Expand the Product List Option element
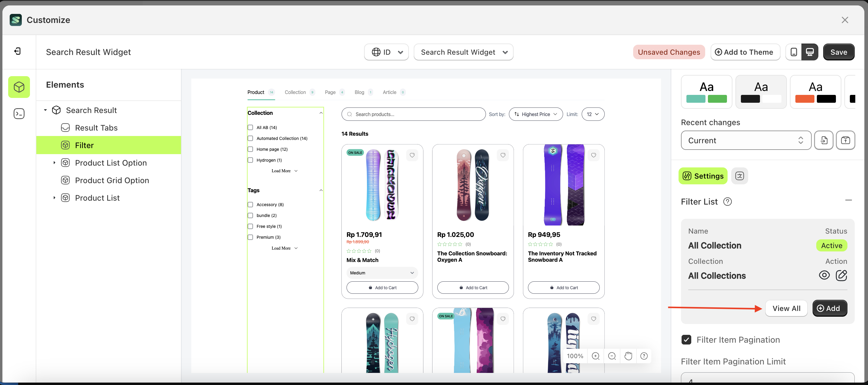Viewport: 868px width, 385px height. tap(54, 163)
